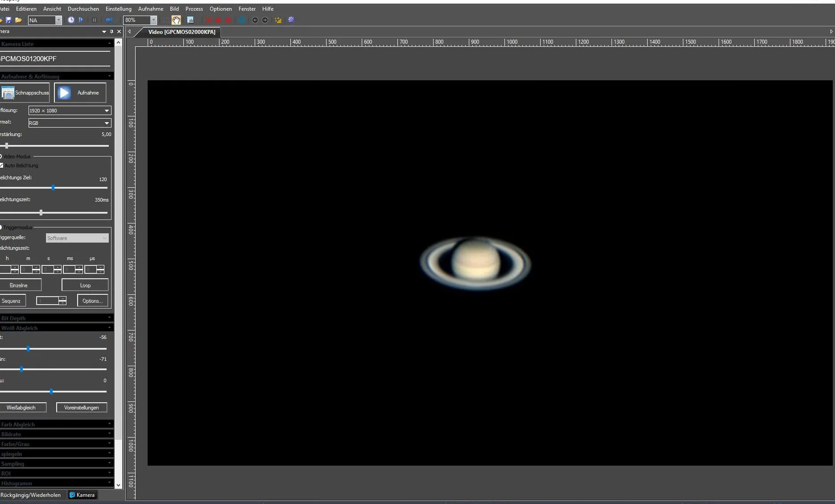Click the Belichtungs Ziel slider handle
Viewport: 835px width, 504px height.
click(53, 188)
